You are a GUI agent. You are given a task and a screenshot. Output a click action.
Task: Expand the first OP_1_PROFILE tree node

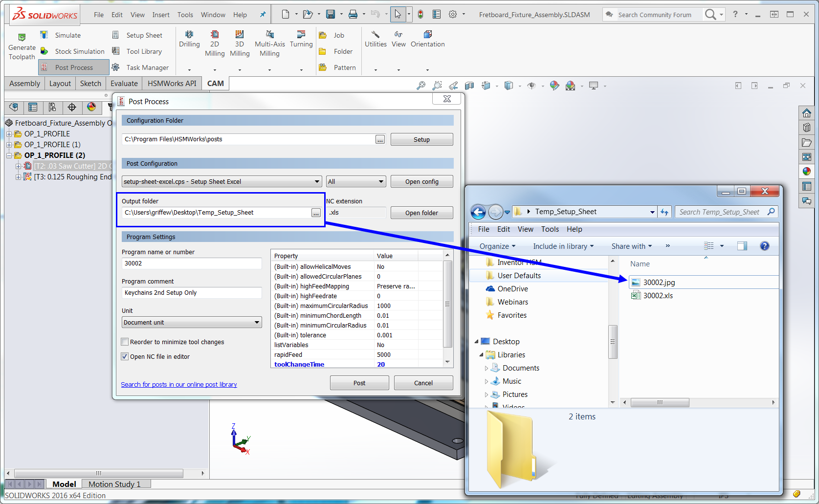tap(9, 134)
